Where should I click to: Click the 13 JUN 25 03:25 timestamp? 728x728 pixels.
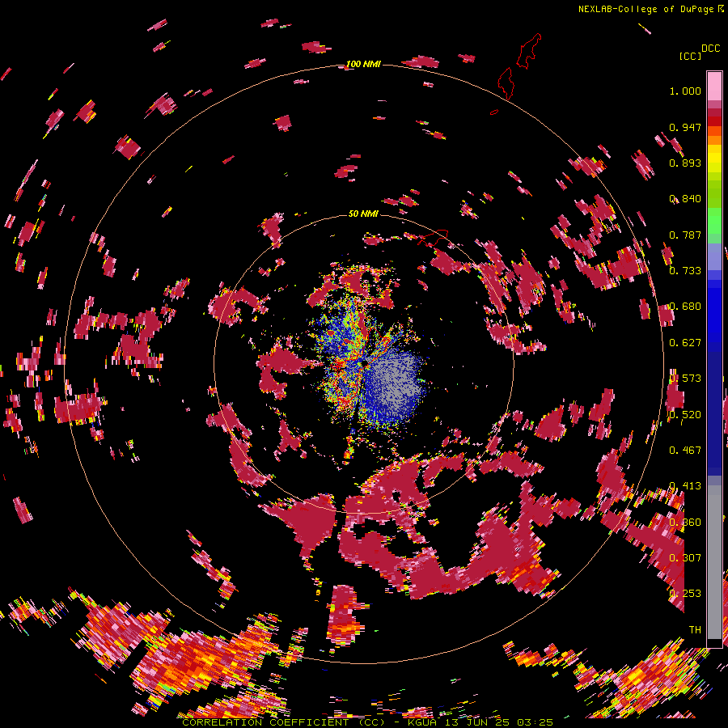[x=500, y=722]
